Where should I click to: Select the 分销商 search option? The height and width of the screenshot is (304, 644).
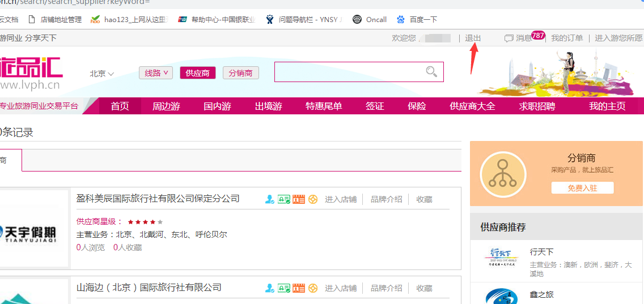click(x=241, y=73)
